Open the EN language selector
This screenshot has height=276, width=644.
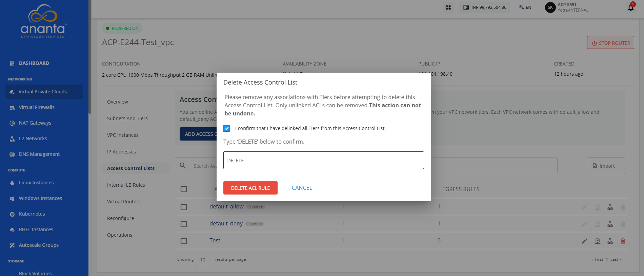point(525,7)
